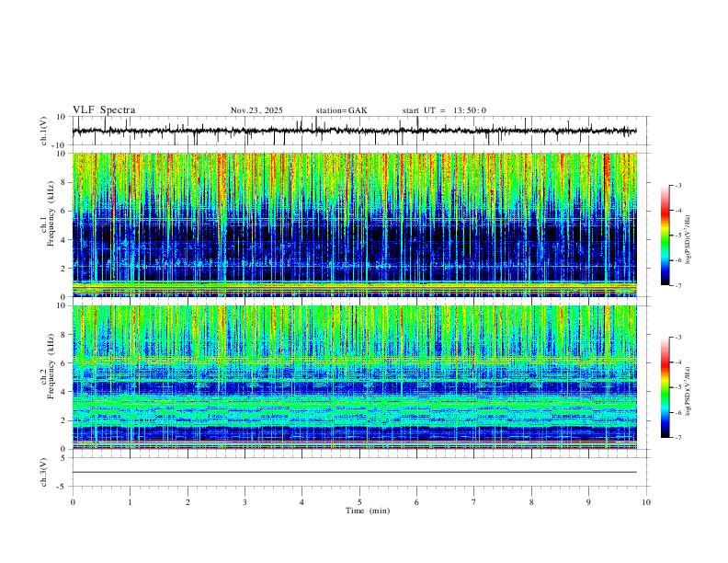Click the ch.1 'Frequency (kHz)' axis label

pyautogui.click(x=51, y=214)
